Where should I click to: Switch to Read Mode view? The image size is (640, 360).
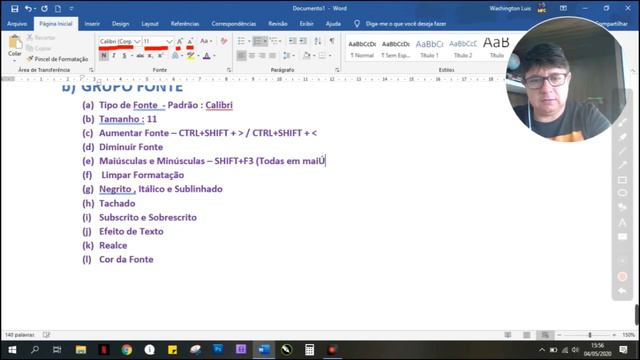[508, 335]
